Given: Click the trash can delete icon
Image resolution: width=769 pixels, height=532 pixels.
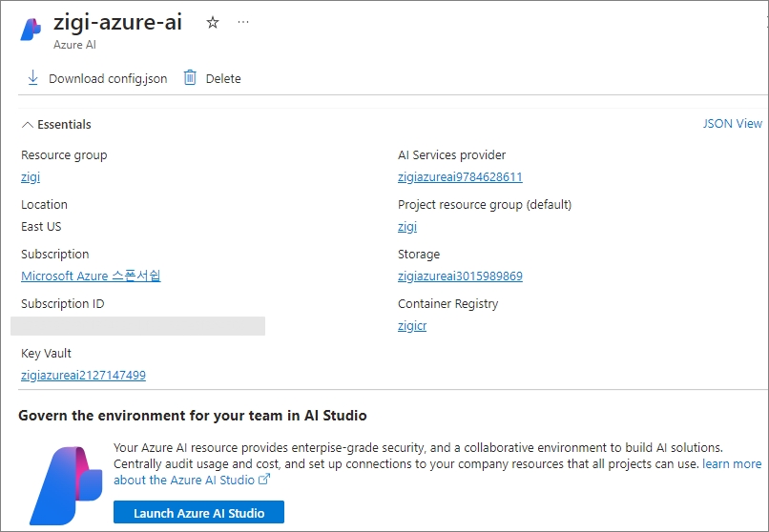Looking at the screenshot, I should pyautogui.click(x=190, y=78).
